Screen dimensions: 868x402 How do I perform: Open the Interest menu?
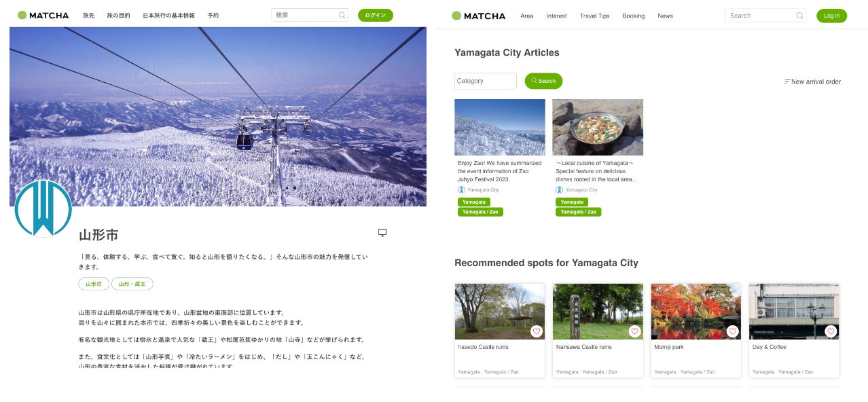(556, 16)
